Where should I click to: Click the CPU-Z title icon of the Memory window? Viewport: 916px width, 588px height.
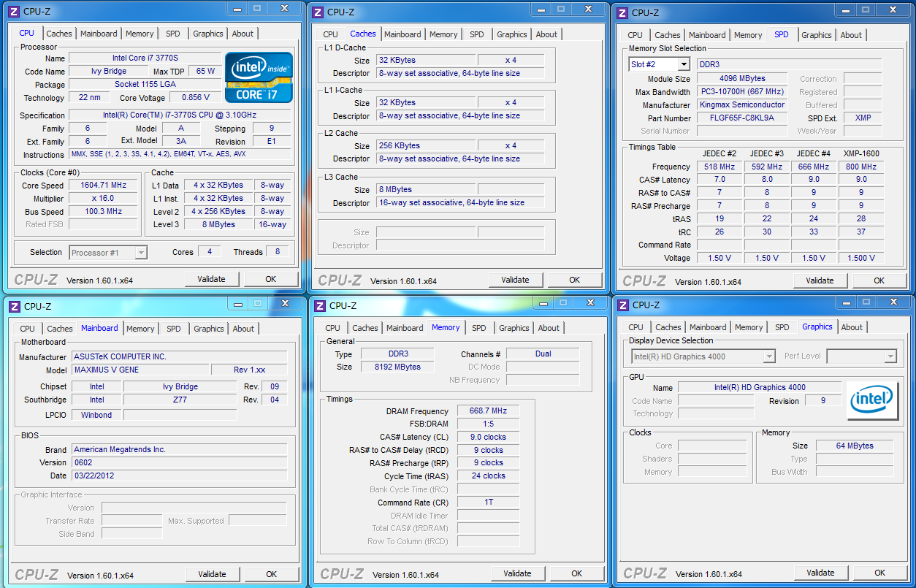coord(319,306)
